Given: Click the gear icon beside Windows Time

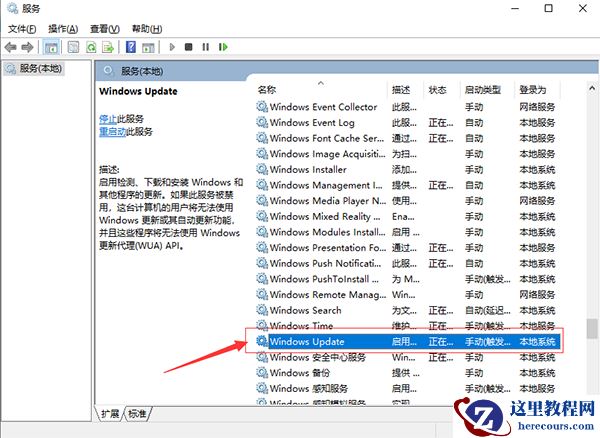Looking at the screenshot, I should (x=262, y=326).
